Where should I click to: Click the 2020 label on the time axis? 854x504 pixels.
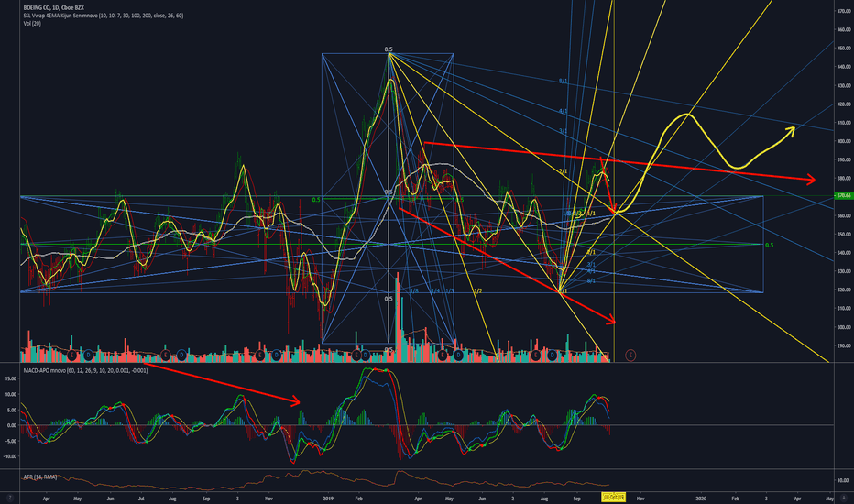pos(701,498)
